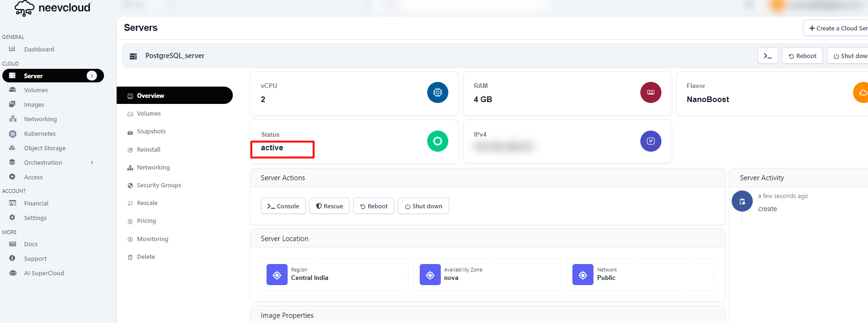Click the purple IPv4 icon

(651, 141)
